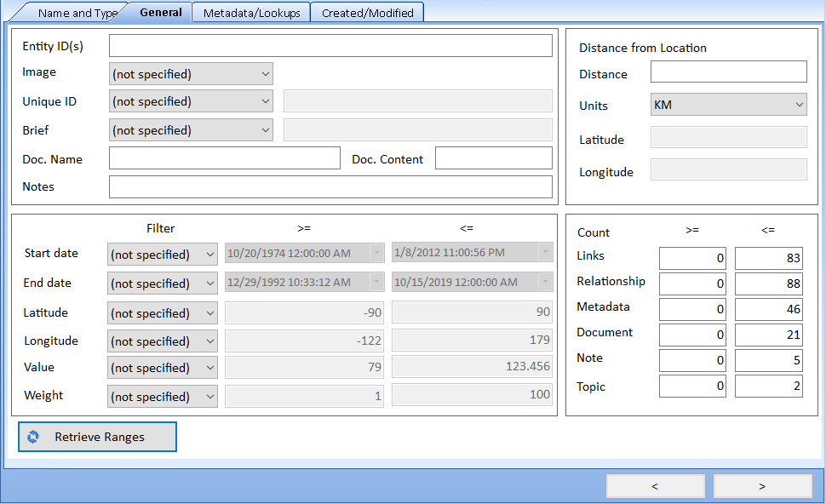Click the Links maximum count field showing 83
The height and width of the screenshot is (504, 826).
coord(769,258)
